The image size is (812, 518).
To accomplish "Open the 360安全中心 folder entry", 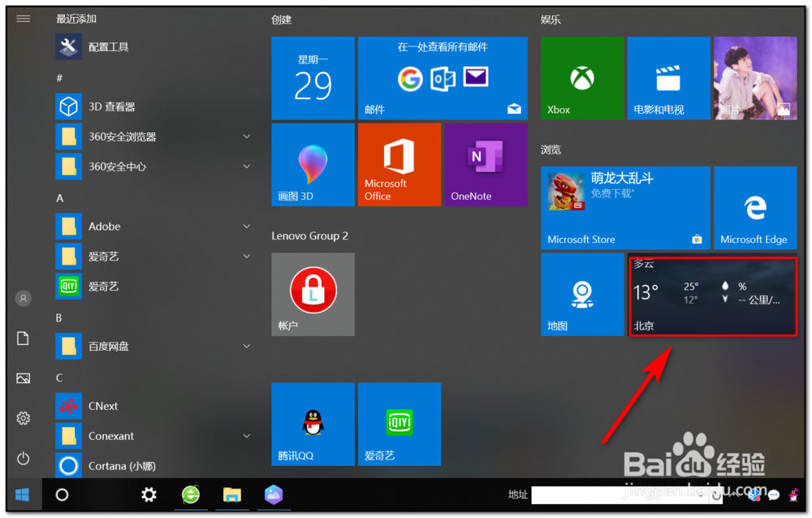I will [x=153, y=166].
